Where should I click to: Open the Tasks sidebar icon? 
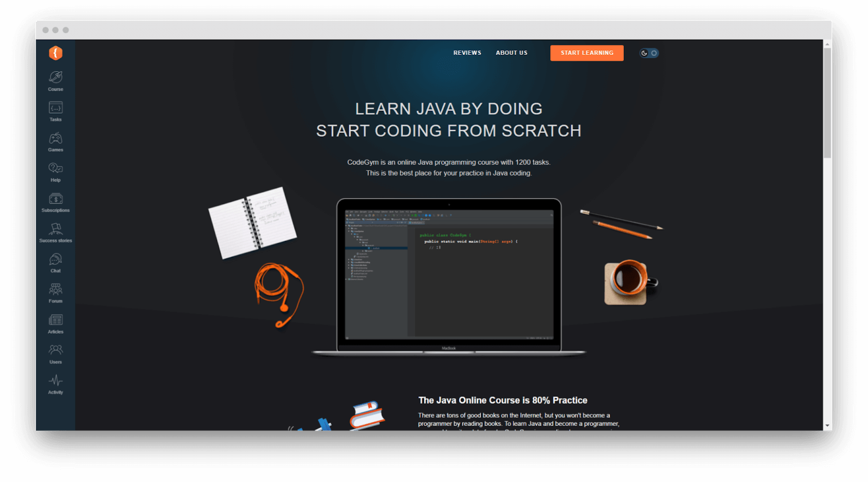coord(55,107)
